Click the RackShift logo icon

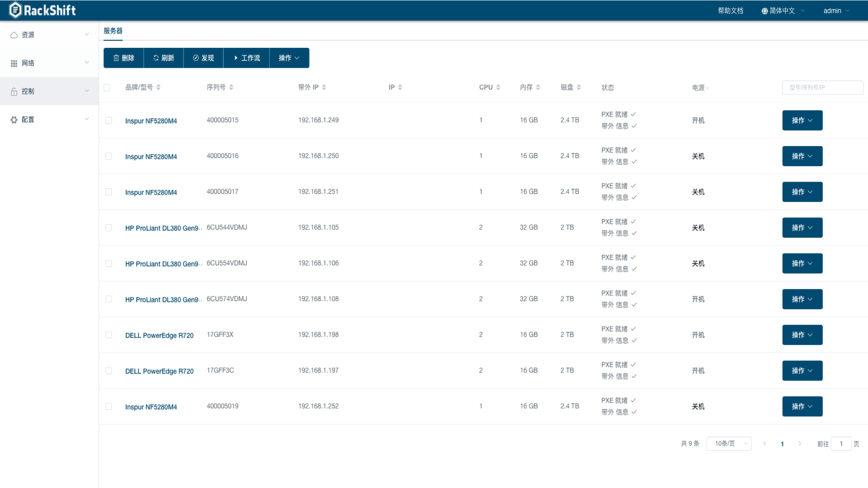coord(15,10)
